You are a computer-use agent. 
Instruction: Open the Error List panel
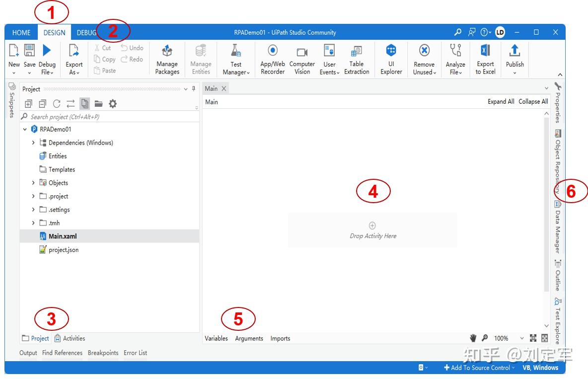tap(136, 353)
